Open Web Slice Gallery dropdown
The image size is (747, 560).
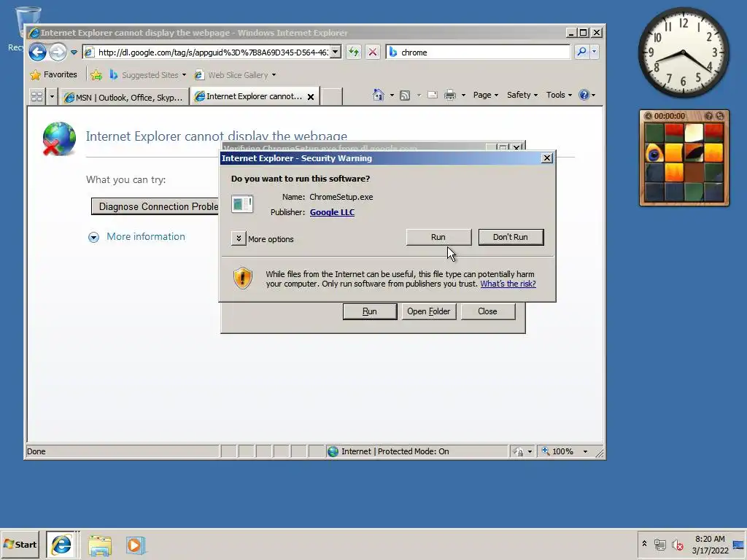[x=235, y=75]
